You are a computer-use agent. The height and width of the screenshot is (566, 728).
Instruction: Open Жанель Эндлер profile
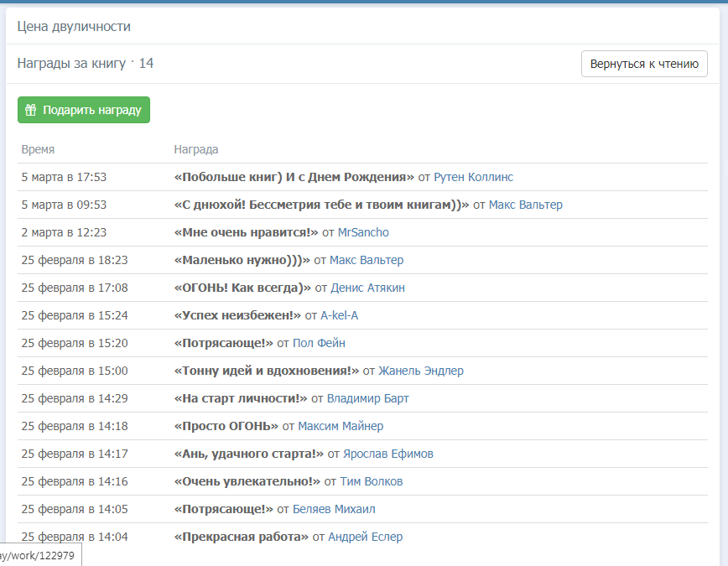click(x=420, y=371)
